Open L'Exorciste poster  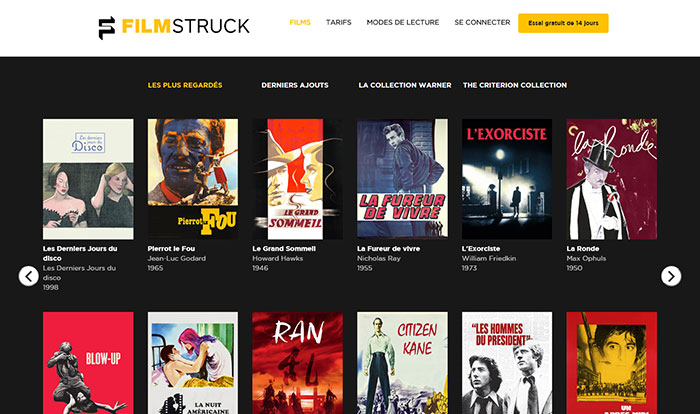coord(507,179)
